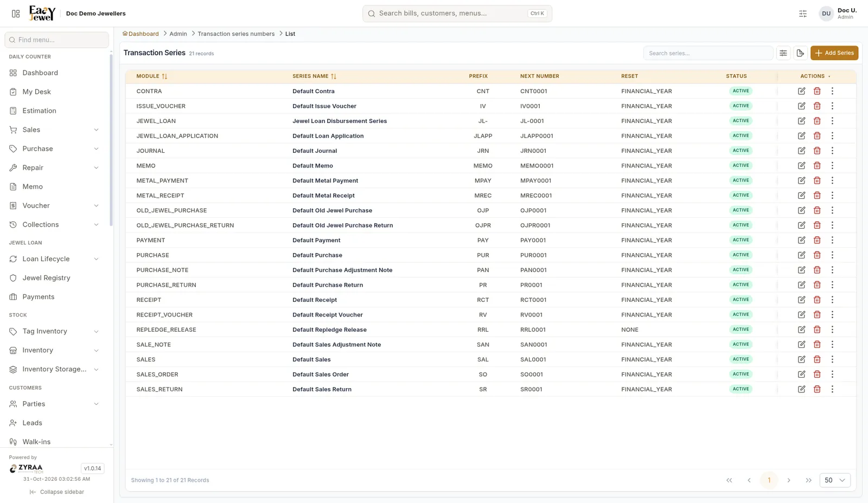Click the Find menu search box

coord(56,40)
